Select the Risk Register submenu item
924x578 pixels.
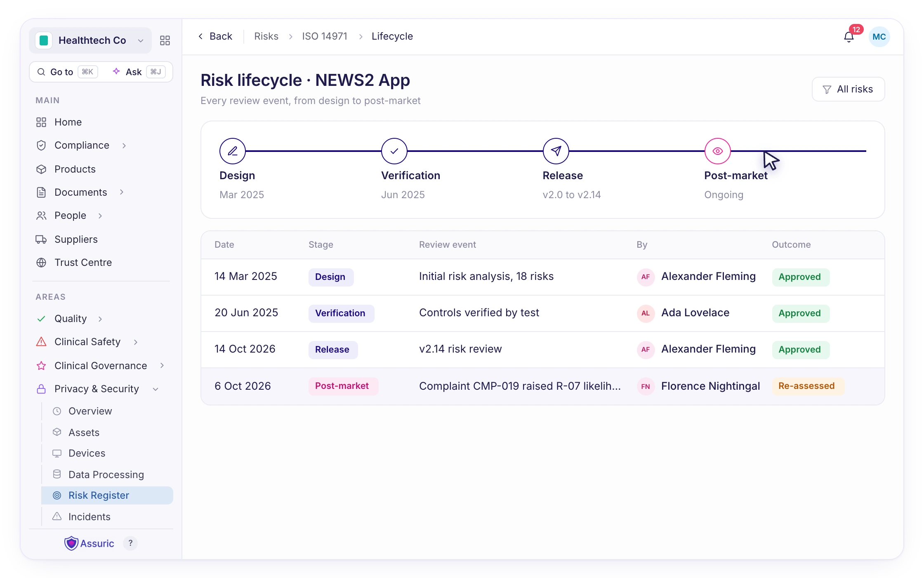107,495
